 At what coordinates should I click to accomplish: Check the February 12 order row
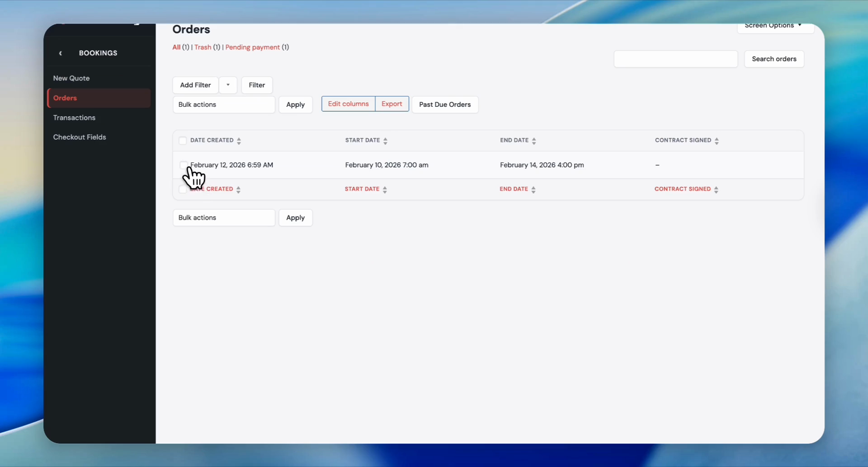[x=184, y=165]
